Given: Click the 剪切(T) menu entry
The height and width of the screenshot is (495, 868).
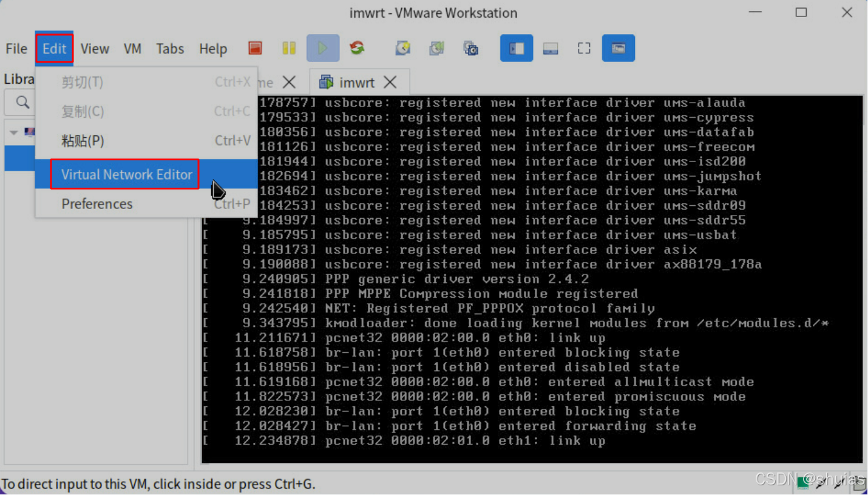Looking at the screenshot, I should pos(146,82).
